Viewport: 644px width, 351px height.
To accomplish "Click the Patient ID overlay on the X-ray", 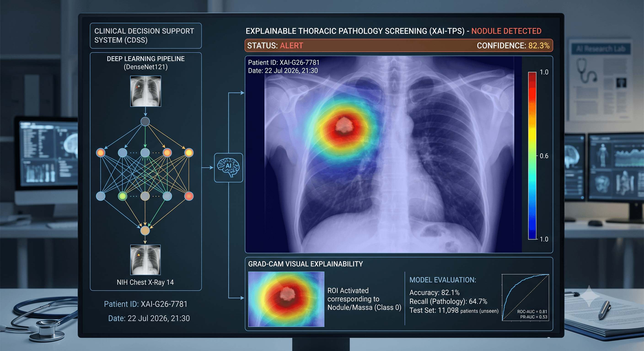I will click(284, 62).
